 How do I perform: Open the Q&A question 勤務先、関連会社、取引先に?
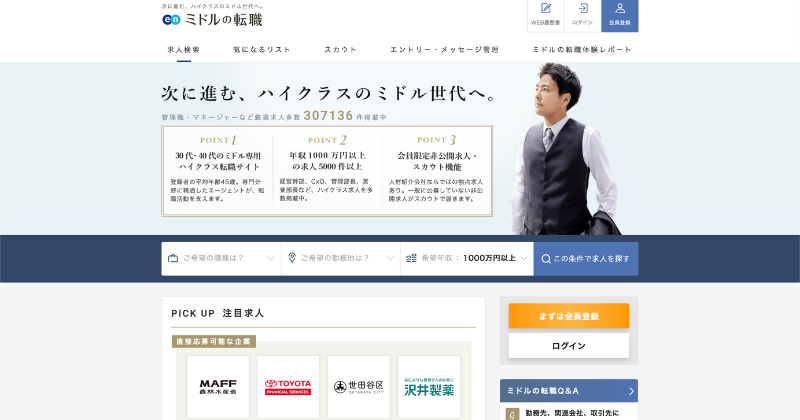click(x=571, y=413)
